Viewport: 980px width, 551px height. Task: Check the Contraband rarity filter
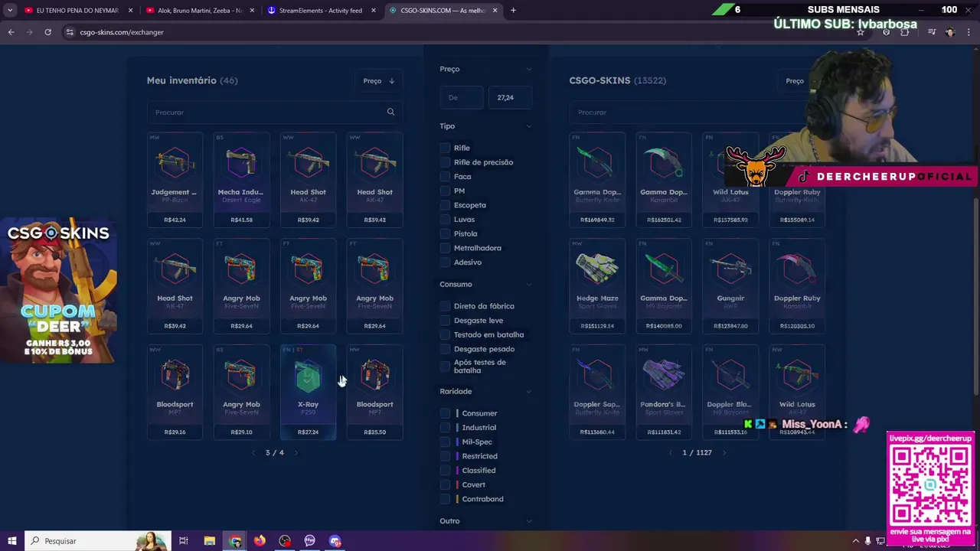(x=445, y=500)
